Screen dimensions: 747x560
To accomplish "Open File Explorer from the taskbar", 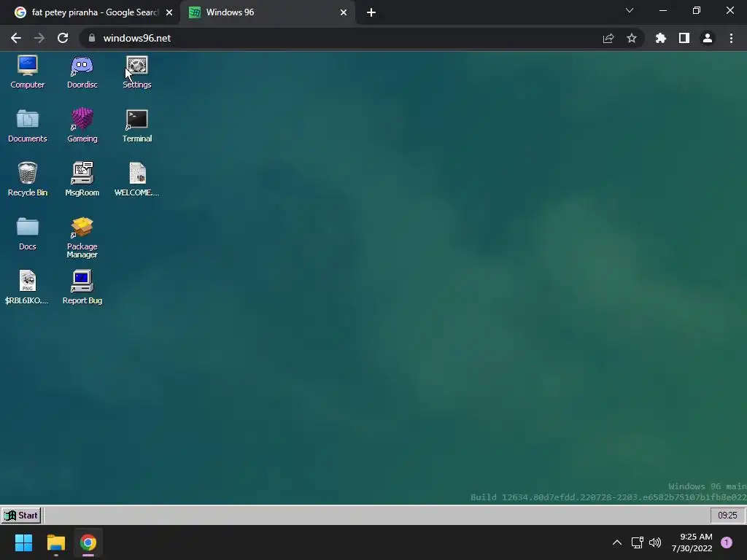I will coord(55,542).
